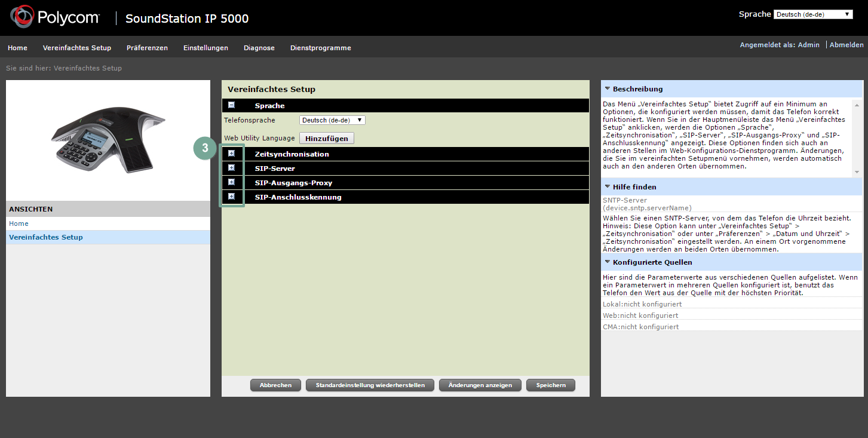Expand SIP-Ausgangs-Proxy with its plus icon
The width and height of the screenshot is (868, 438).
[x=232, y=182]
